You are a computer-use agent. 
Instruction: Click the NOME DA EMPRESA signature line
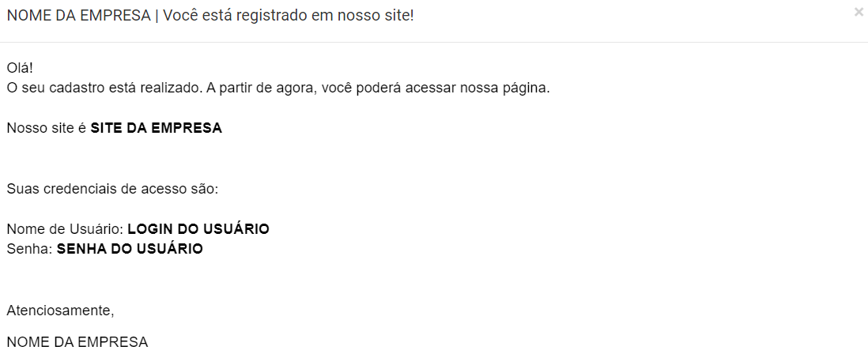pyautogui.click(x=77, y=342)
